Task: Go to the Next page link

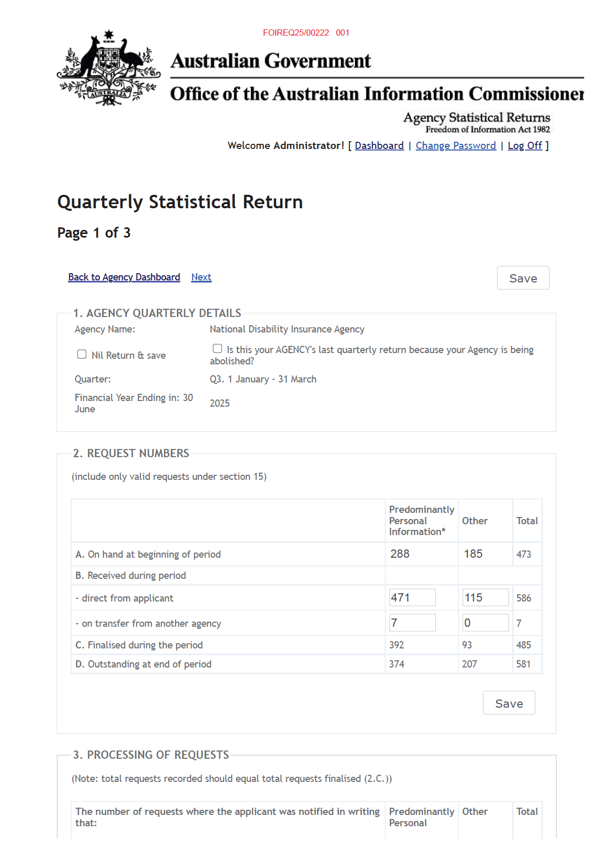Action: pyautogui.click(x=201, y=277)
